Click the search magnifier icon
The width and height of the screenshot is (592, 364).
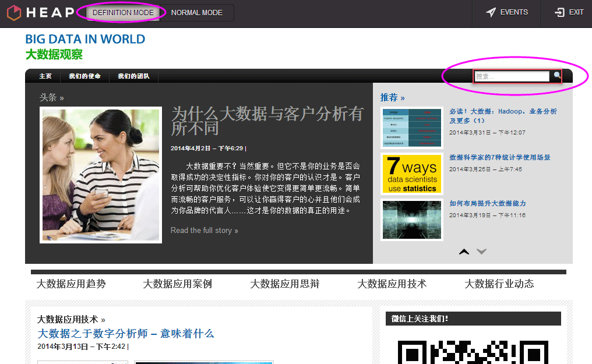click(x=557, y=76)
